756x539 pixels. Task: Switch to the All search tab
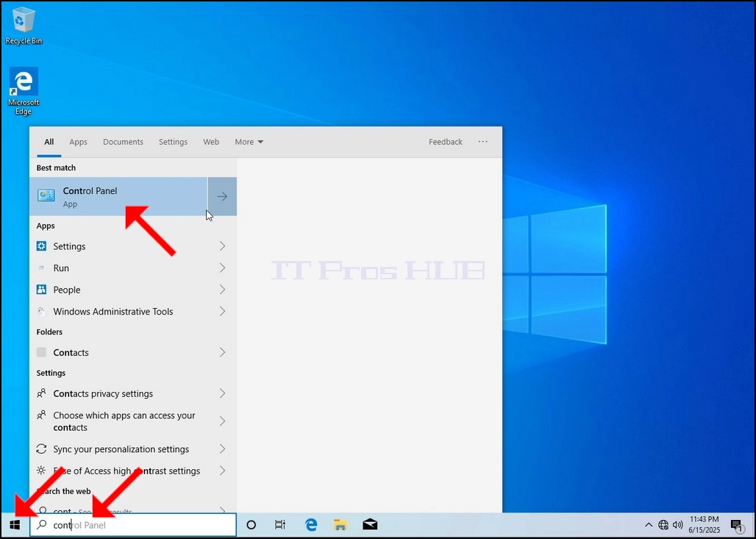click(x=49, y=142)
